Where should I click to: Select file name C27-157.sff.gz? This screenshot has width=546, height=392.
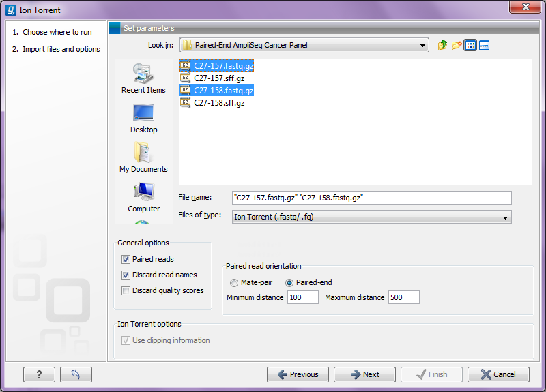tap(219, 78)
